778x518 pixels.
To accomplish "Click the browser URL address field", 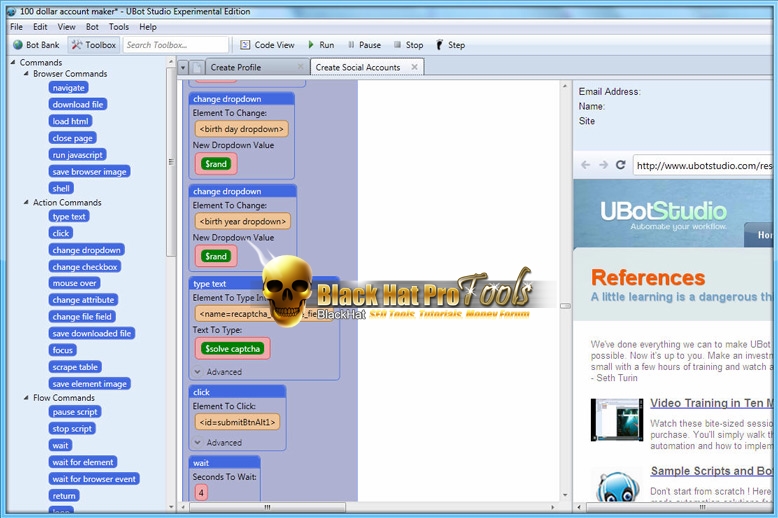I will click(703, 165).
